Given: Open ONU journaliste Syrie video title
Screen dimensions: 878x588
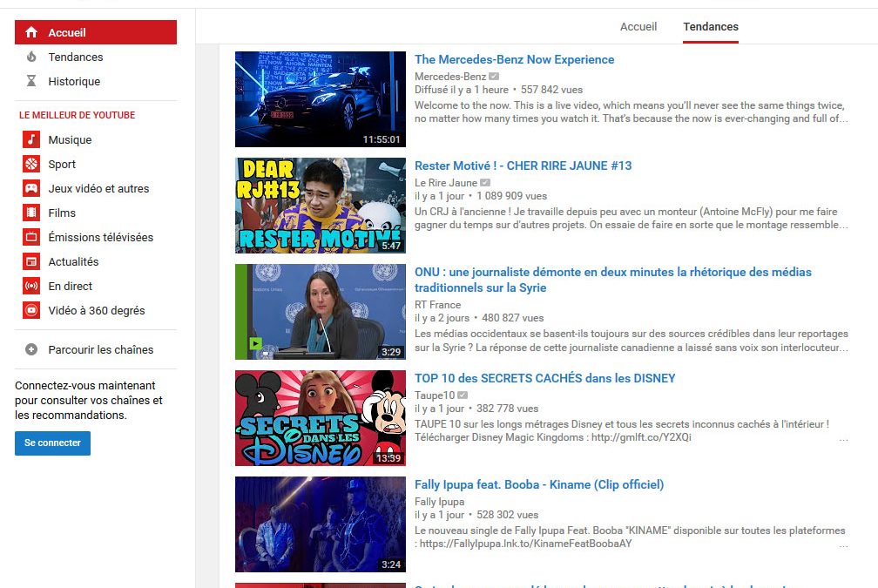Looking at the screenshot, I should 613,280.
